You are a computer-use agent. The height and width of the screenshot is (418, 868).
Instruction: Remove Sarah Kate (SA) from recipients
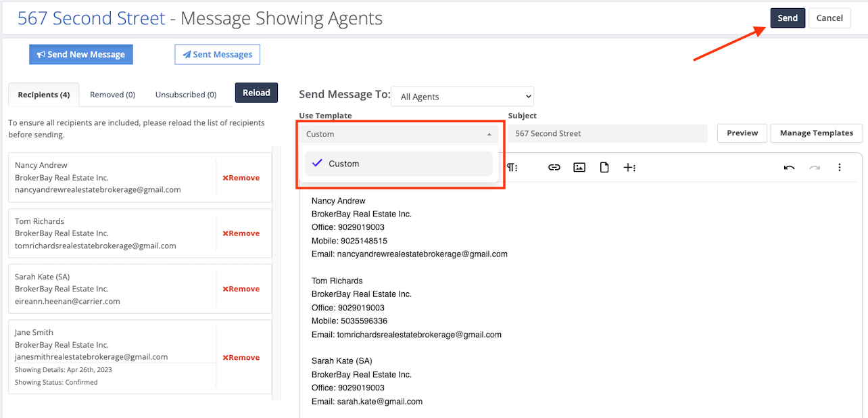(x=241, y=289)
